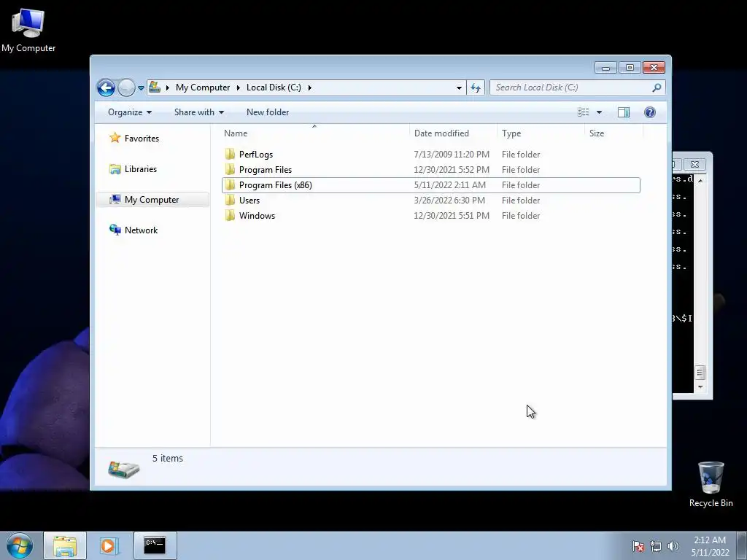Maximize the Explorer window

coord(630,68)
